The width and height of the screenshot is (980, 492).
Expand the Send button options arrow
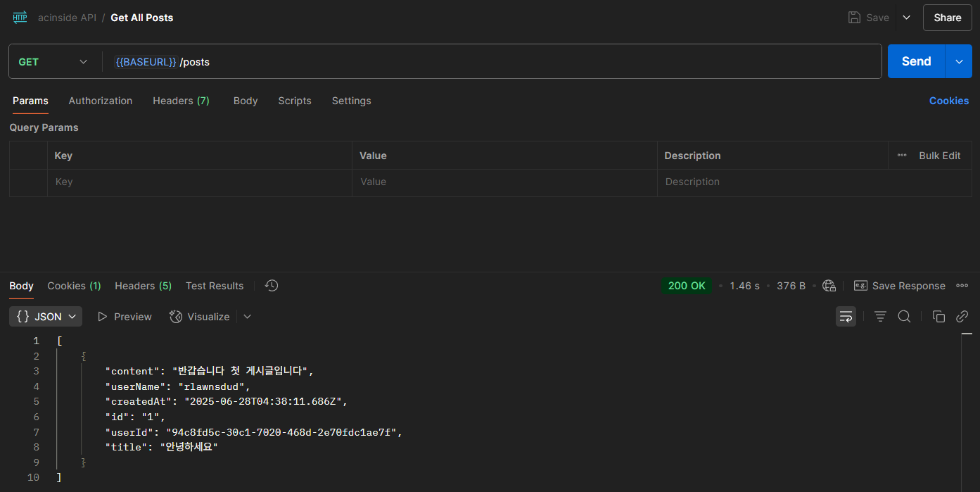click(x=959, y=61)
